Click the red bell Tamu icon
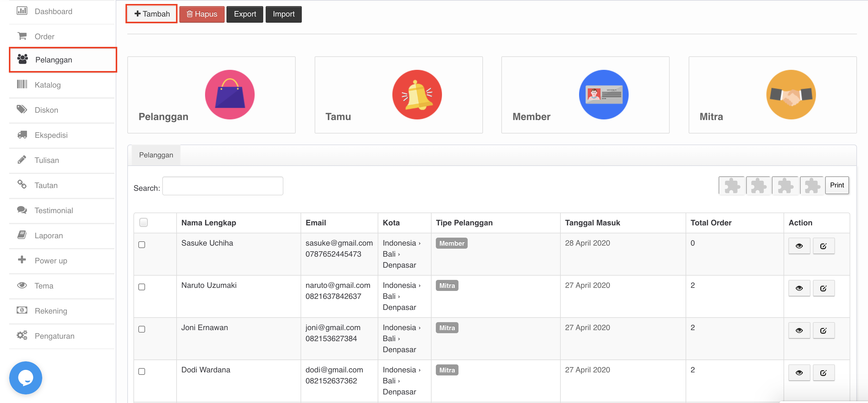The image size is (868, 403). [x=417, y=95]
